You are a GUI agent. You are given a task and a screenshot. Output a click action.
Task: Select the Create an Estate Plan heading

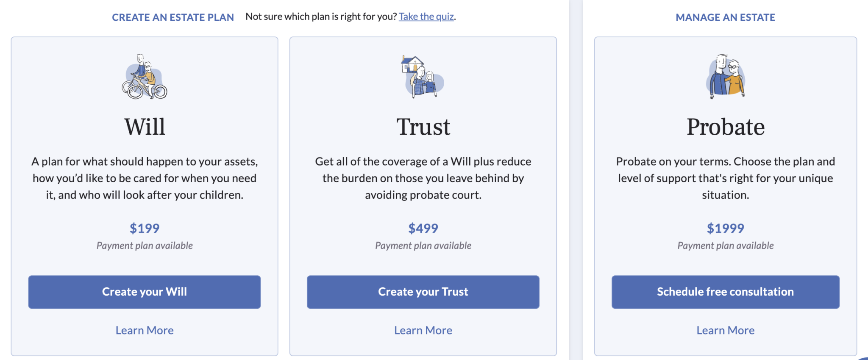click(x=172, y=17)
